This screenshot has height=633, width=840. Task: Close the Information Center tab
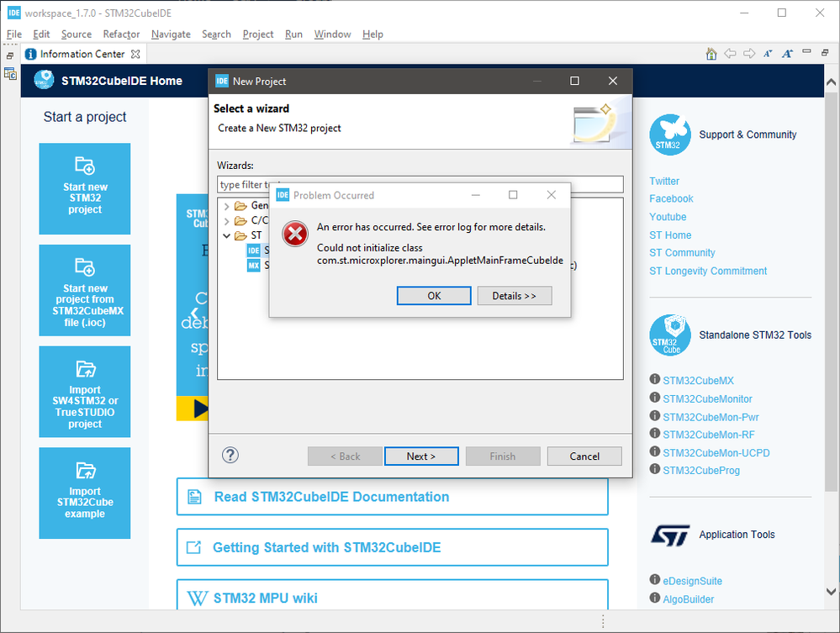click(135, 54)
